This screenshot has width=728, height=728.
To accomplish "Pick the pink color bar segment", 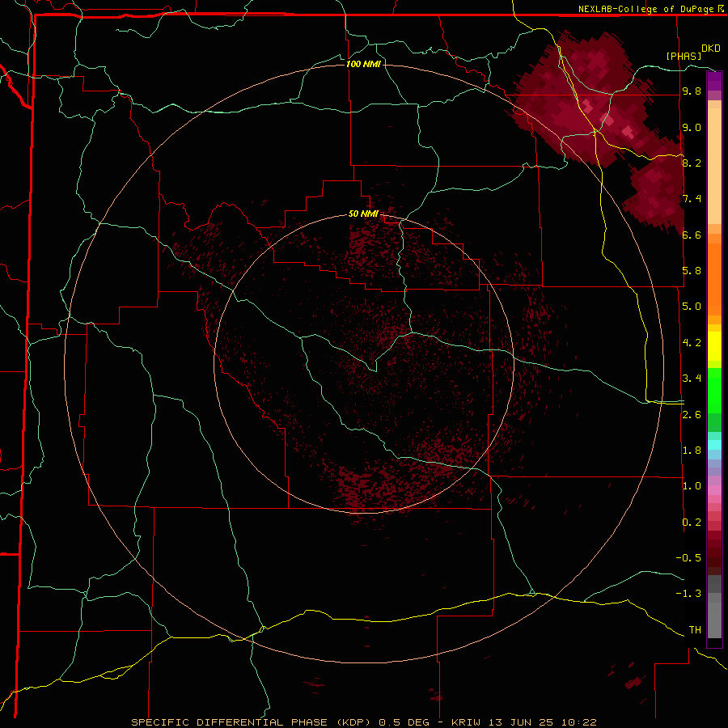I will [x=714, y=490].
